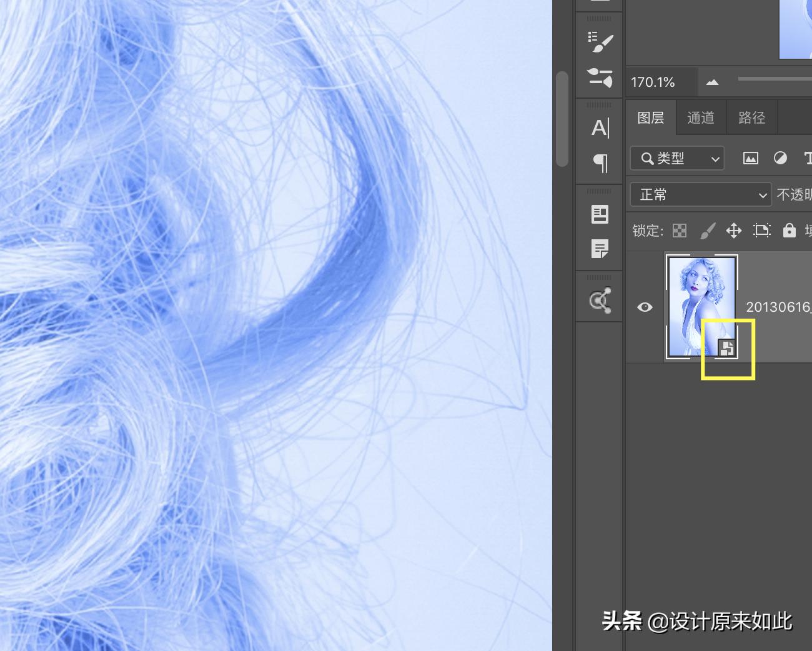The width and height of the screenshot is (812, 651).
Task: Hide the 20130616 layer with eye icon
Action: [x=645, y=307]
